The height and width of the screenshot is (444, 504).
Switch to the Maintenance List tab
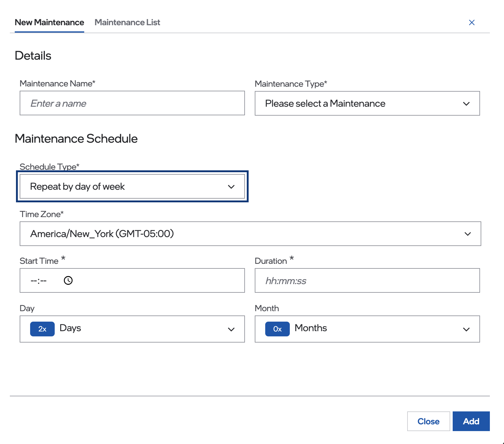click(x=127, y=22)
